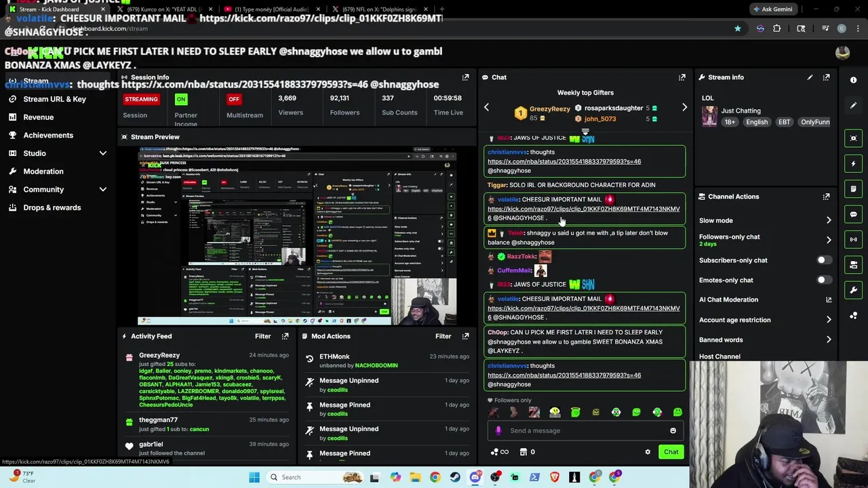Toggle the stream preview panel icon in right rail
This screenshot has width=868, height=488.
pyautogui.click(x=853, y=138)
